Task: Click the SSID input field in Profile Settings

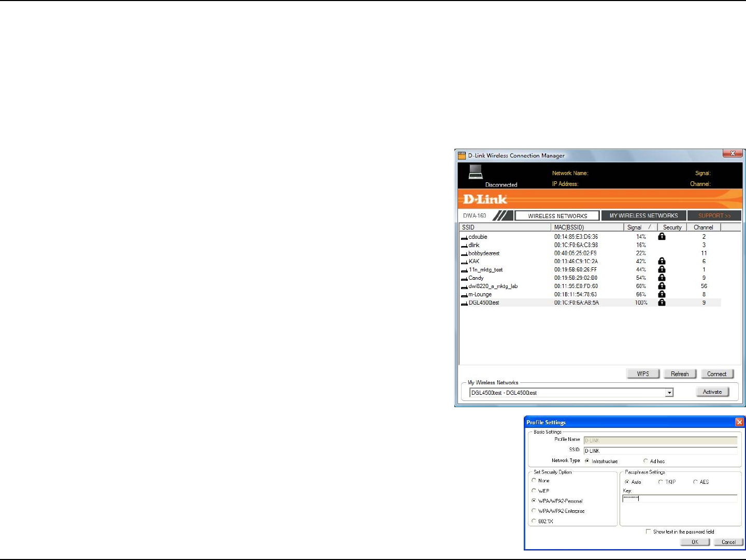Action: (x=661, y=451)
